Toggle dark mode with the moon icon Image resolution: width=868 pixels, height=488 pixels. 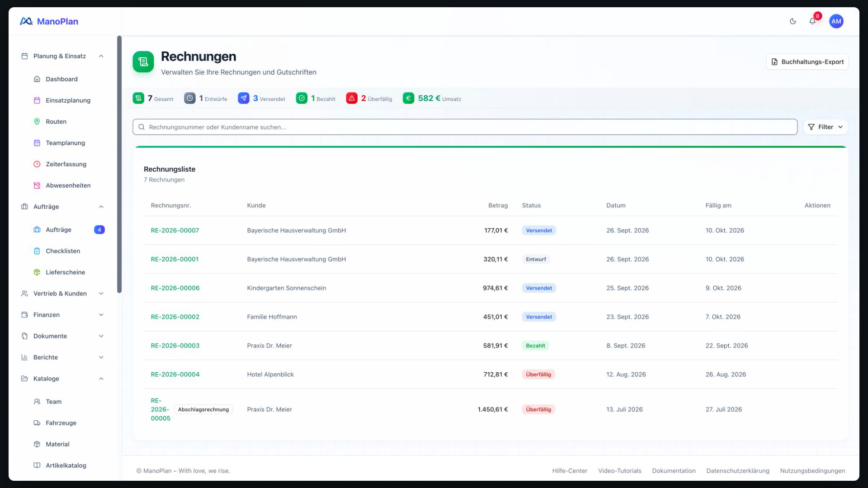793,21
